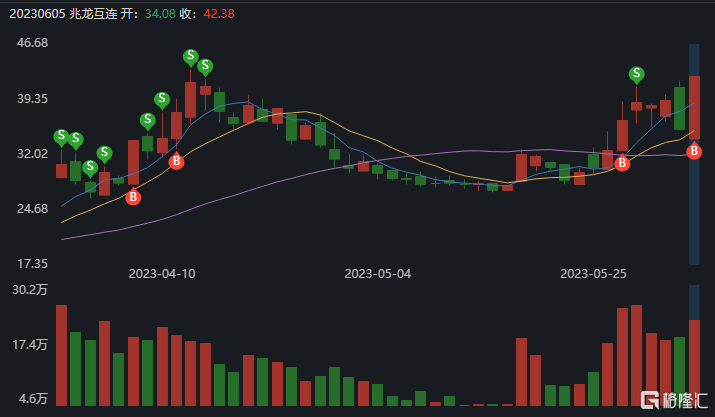Click the topmost green S sell marker
Viewport: 715px width, 417px height.
click(190, 57)
